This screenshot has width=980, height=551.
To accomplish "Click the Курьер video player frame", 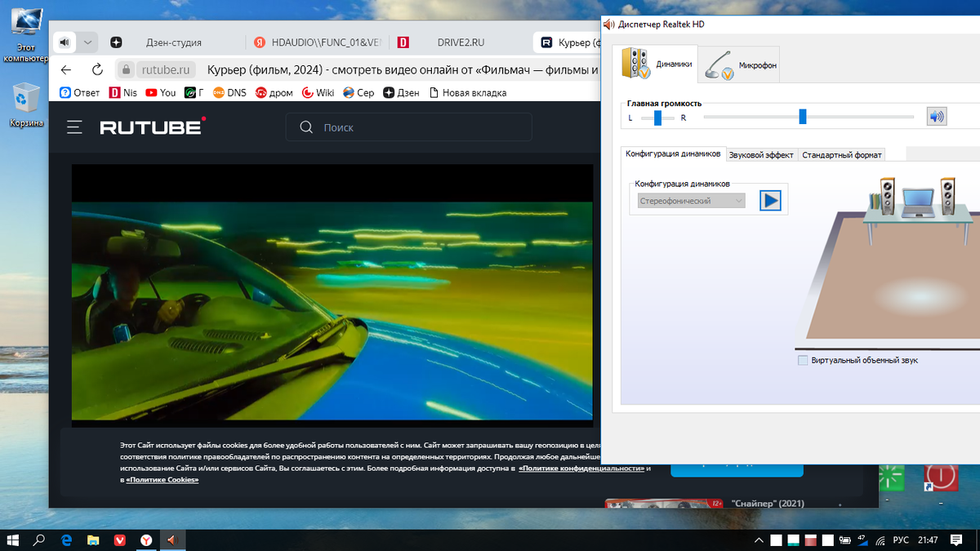I will tap(332, 295).
